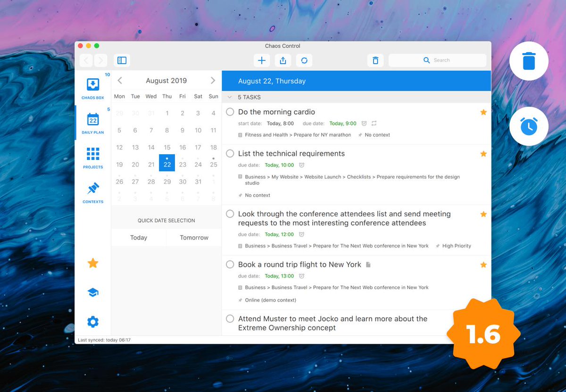Click due date 'Today, 13:00'
The width and height of the screenshot is (566, 392).
click(x=279, y=276)
